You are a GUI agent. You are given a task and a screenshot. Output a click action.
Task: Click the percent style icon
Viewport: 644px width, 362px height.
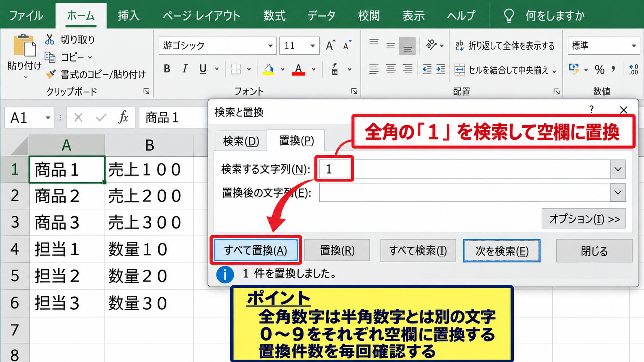[x=599, y=69]
